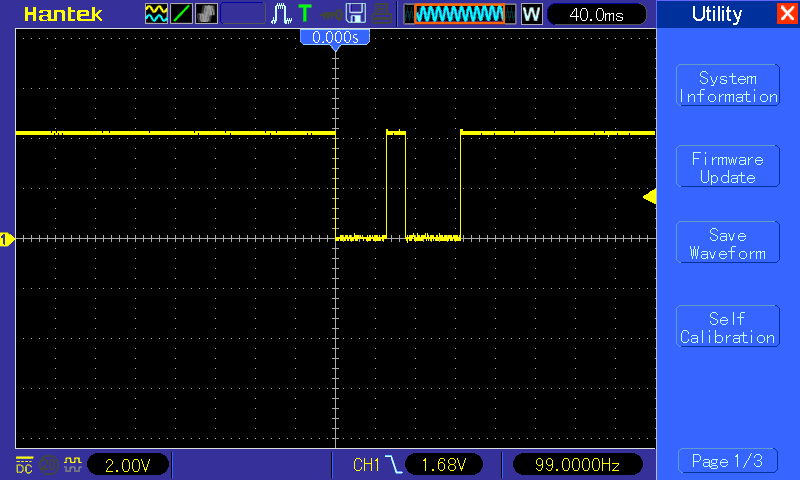Click the yellow trigger level arrow

pos(649,196)
